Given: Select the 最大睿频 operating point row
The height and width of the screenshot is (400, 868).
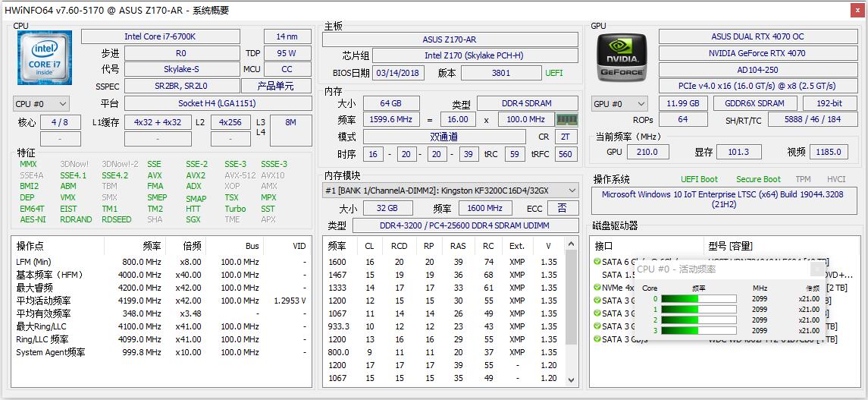Looking at the screenshot, I should 161,288.
